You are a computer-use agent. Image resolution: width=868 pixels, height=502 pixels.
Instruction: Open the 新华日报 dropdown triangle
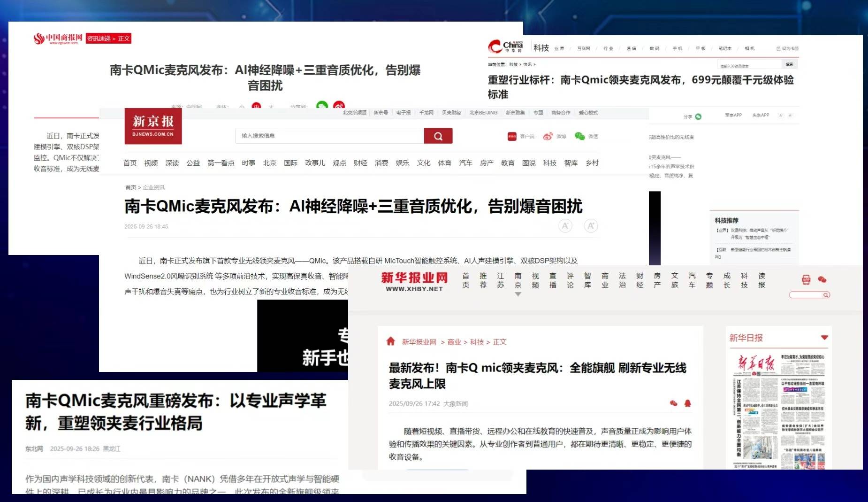[x=824, y=337]
